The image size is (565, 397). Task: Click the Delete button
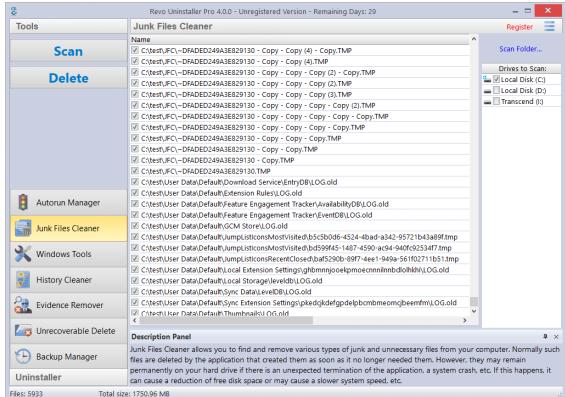pyautogui.click(x=68, y=78)
